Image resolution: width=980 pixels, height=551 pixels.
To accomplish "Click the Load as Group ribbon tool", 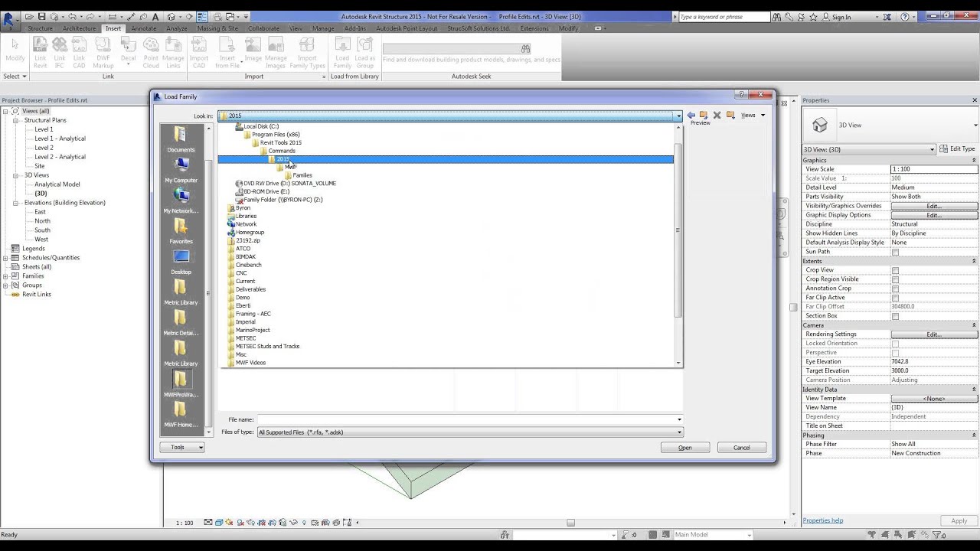I will (x=365, y=52).
